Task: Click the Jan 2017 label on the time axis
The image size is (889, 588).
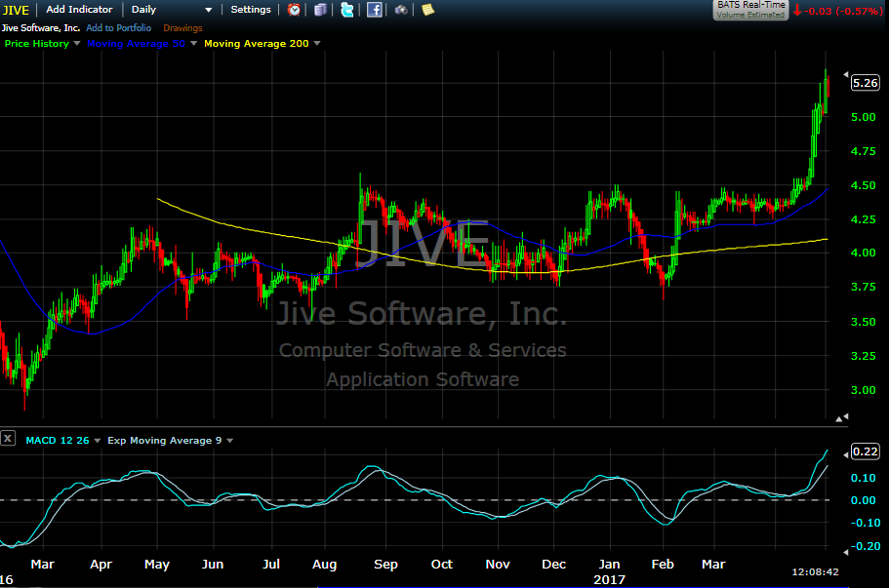Action: 610,571
